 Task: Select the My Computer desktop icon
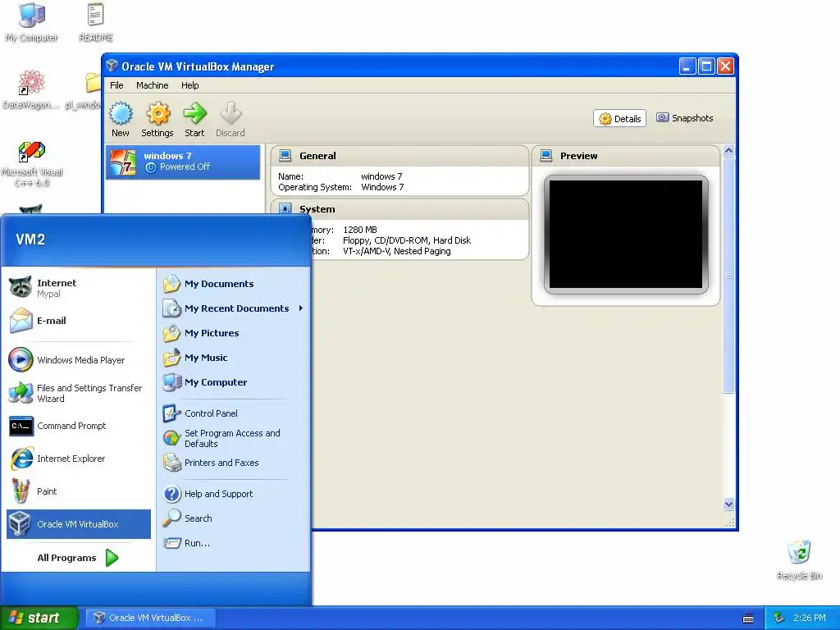tap(32, 22)
